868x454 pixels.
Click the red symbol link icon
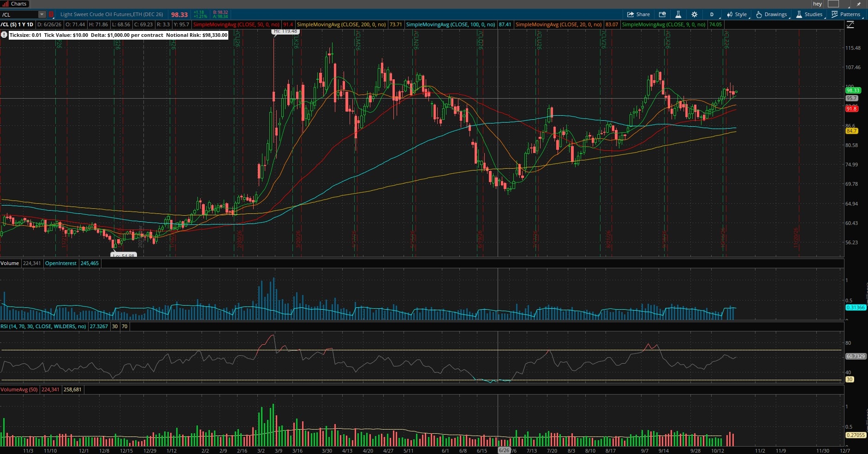(x=52, y=14)
